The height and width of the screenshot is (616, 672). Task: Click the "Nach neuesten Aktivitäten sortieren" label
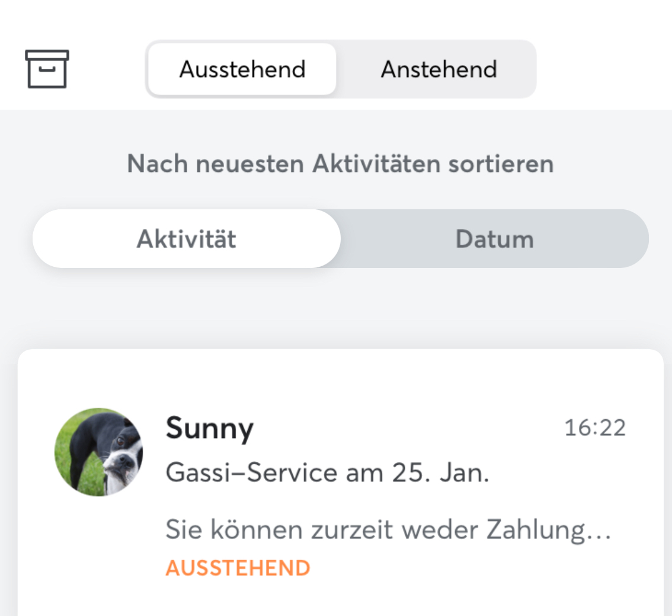340,164
